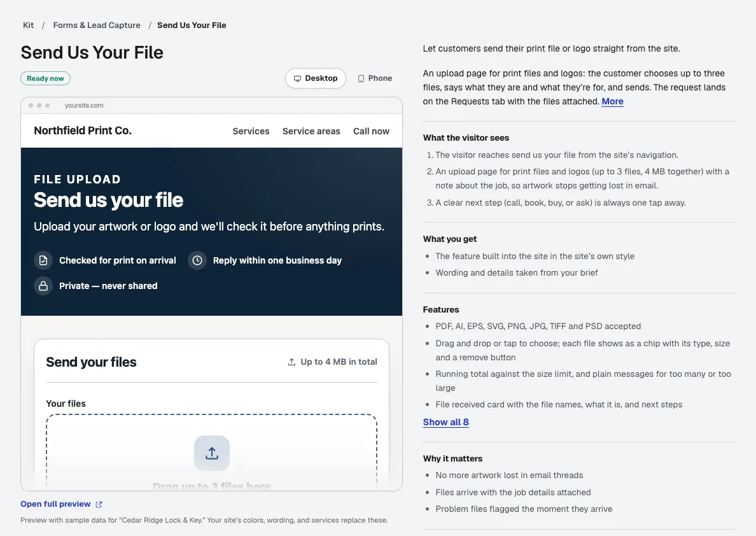Click the upload arrow icon in drop zone

tap(212, 453)
